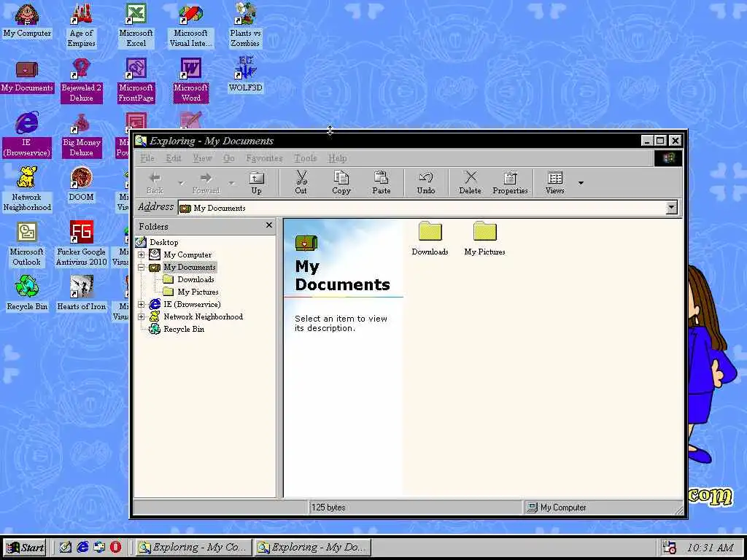The image size is (747, 560).
Task: Open the View menu
Action: tap(202, 158)
